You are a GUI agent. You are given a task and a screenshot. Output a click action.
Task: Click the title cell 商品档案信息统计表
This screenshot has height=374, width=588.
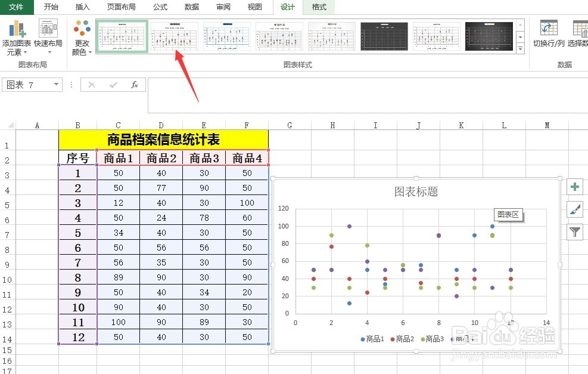(x=163, y=140)
